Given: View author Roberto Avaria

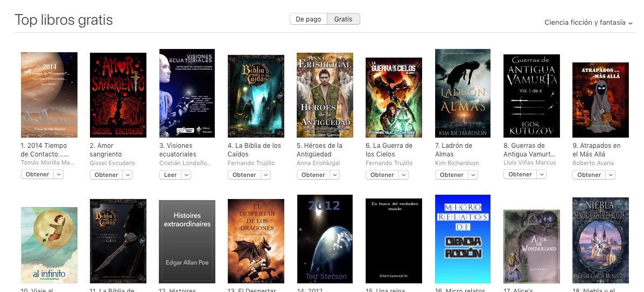Looking at the screenshot, I should (x=593, y=163).
